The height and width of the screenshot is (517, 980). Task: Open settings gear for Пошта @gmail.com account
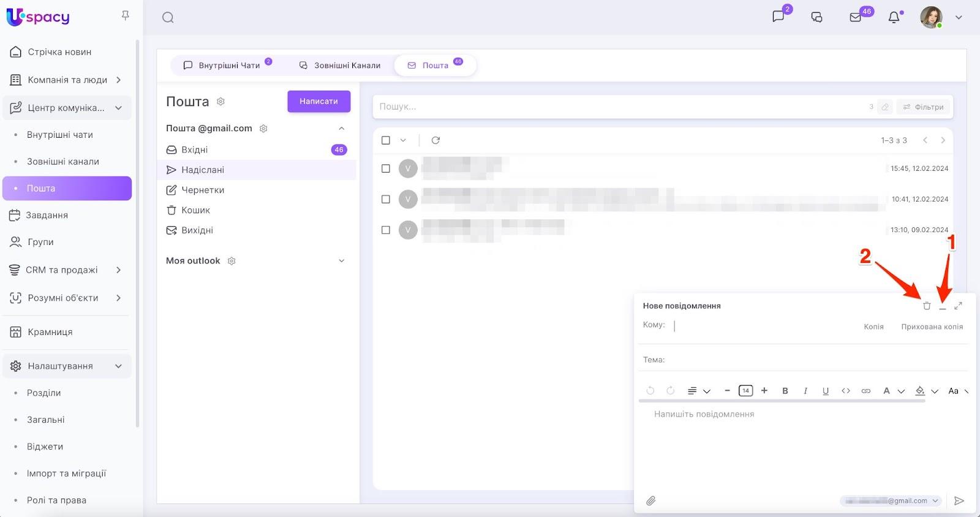pyautogui.click(x=263, y=129)
